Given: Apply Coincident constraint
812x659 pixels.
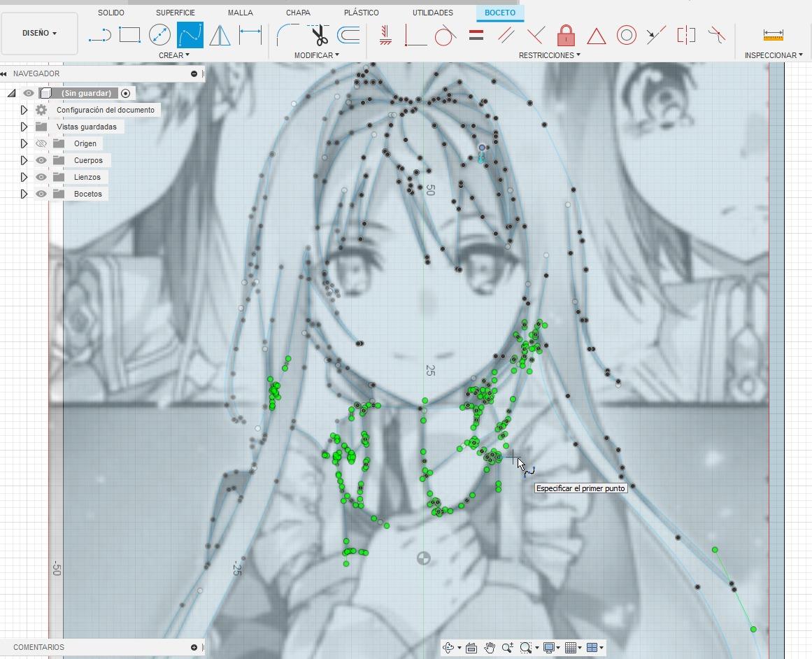Looking at the screenshot, I should 415,35.
